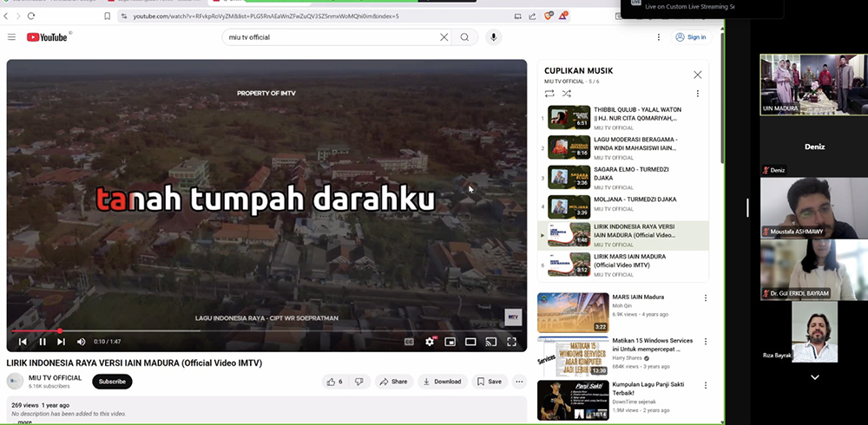Toggle loop playlist in Cuplikan Musik
Image resolution: width=868 pixels, height=425 pixels.
549,94
